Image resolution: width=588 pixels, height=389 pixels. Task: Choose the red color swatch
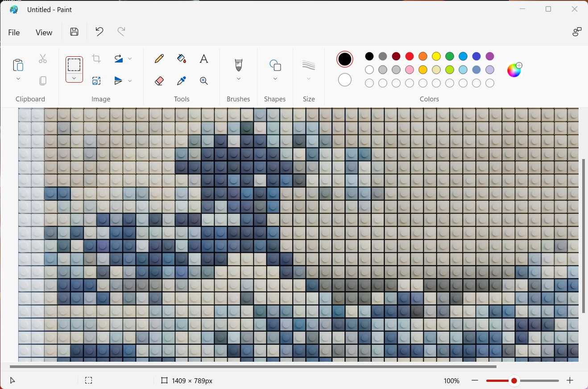click(409, 56)
